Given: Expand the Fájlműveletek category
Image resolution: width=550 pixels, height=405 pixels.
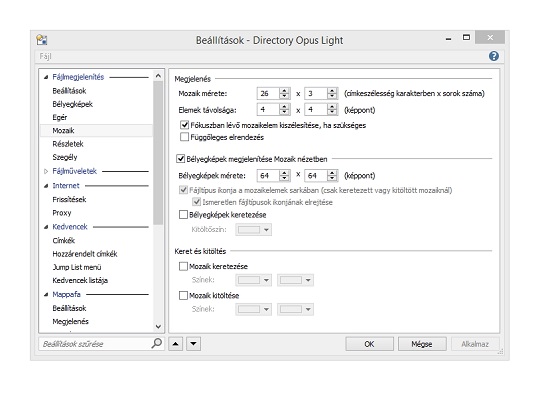Looking at the screenshot, I should pos(46,171).
